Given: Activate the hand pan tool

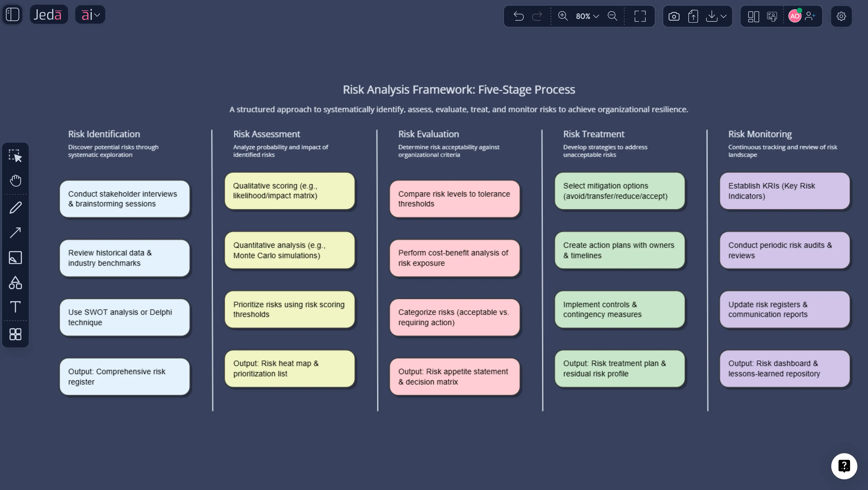Looking at the screenshot, I should point(15,181).
